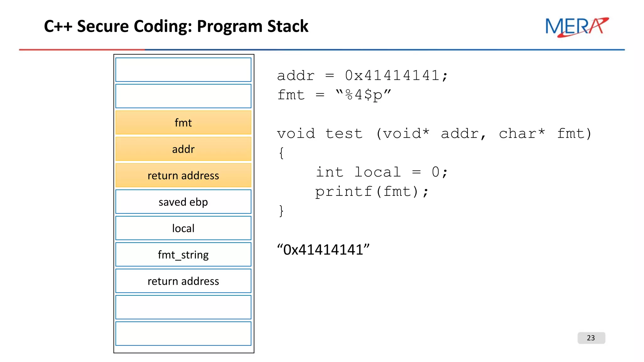The image size is (644, 362).
Task: Select the fmt_string stack cell
Action: (183, 255)
